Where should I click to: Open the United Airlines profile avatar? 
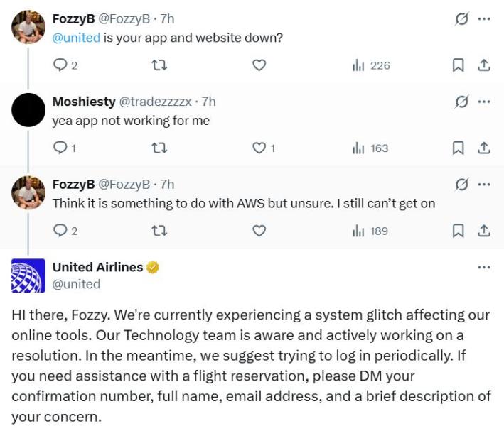(x=28, y=275)
